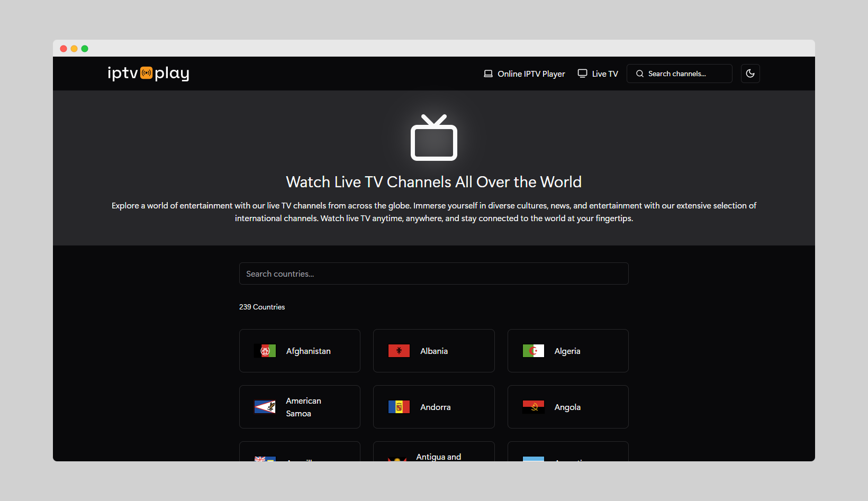Toggle dark mode using the moon icon

click(750, 74)
